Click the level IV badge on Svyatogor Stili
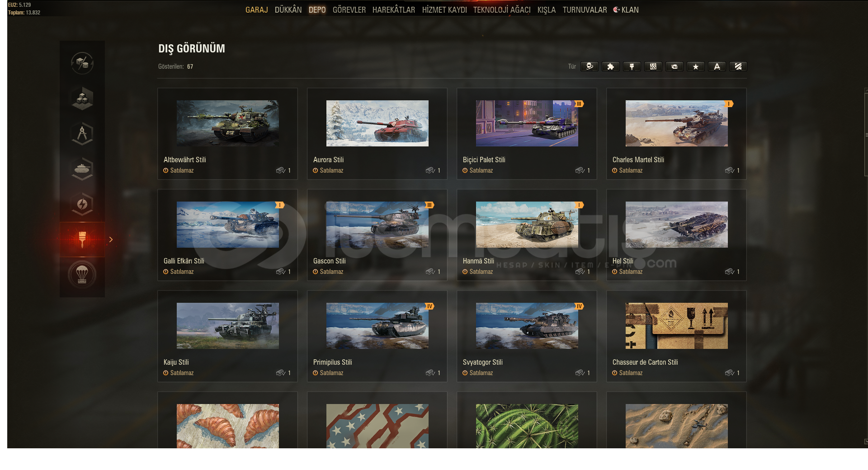The image size is (868, 470). pyautogui.click(x=579, y=306)
